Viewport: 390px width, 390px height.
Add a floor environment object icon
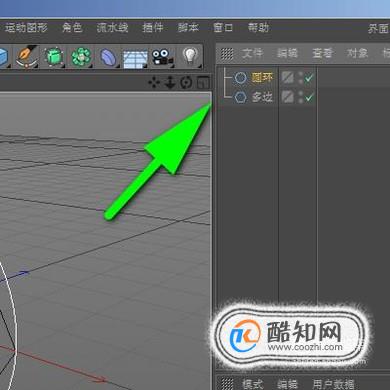point(135,58)
